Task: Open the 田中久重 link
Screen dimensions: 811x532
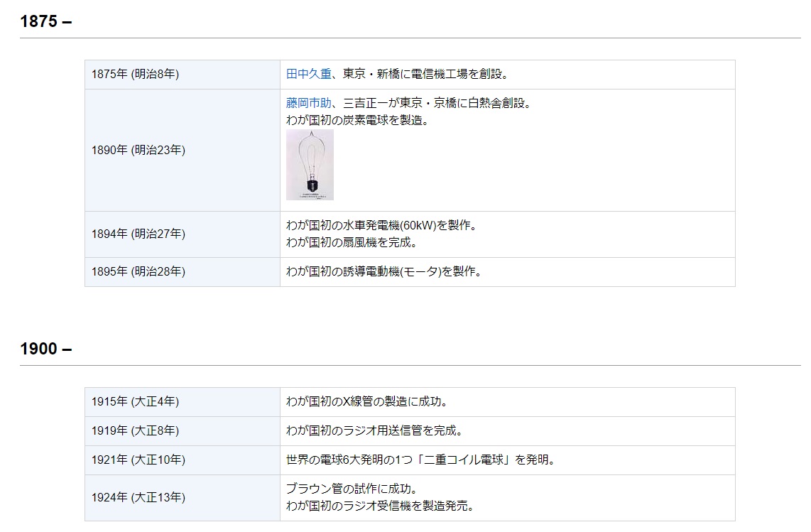Action: coord(308,74)
